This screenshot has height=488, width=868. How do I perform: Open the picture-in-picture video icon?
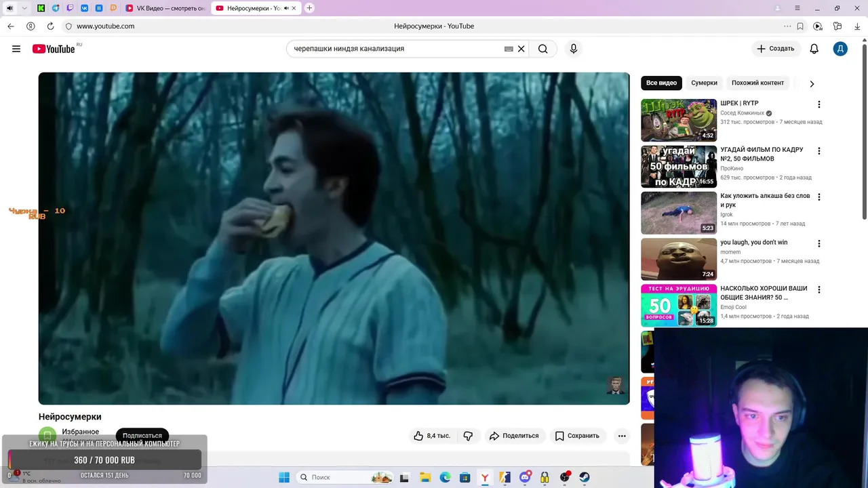pos(818,26)
